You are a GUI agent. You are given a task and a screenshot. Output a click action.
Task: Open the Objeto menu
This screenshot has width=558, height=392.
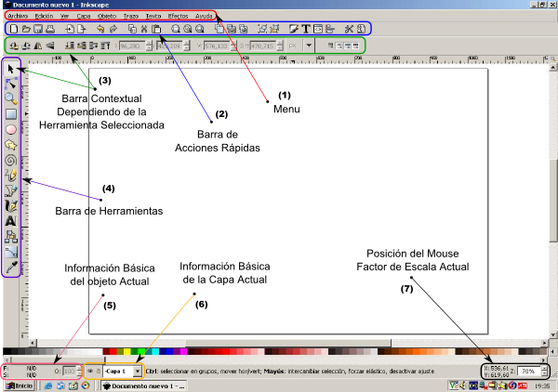(x=107, y=16)
